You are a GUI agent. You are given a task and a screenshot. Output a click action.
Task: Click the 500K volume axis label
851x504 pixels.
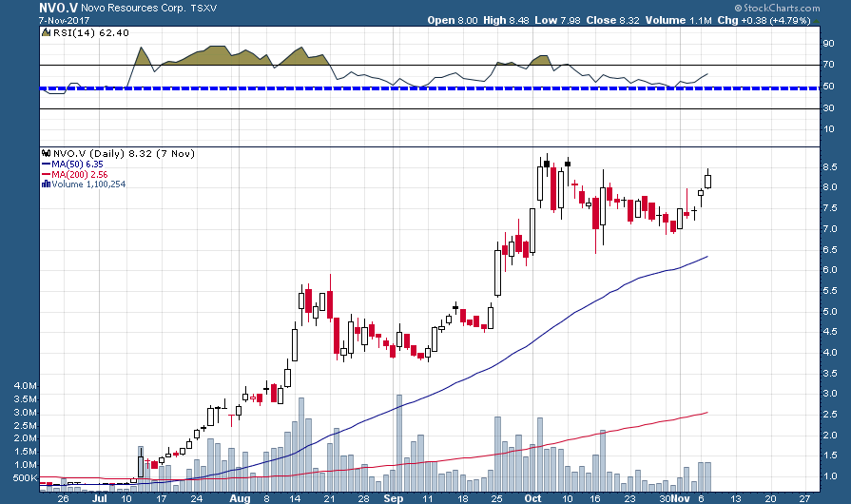(x=26, y=478)
